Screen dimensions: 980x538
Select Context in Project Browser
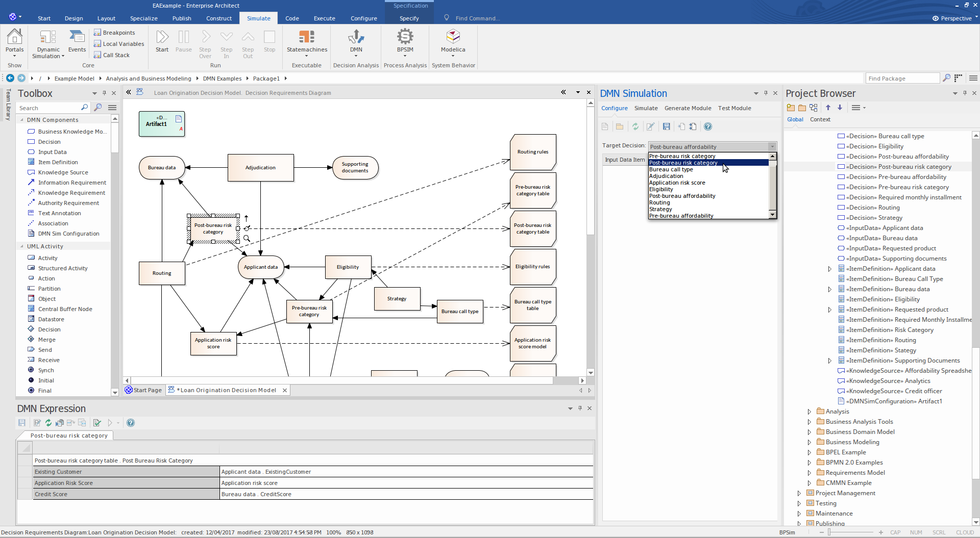[820, 119]
